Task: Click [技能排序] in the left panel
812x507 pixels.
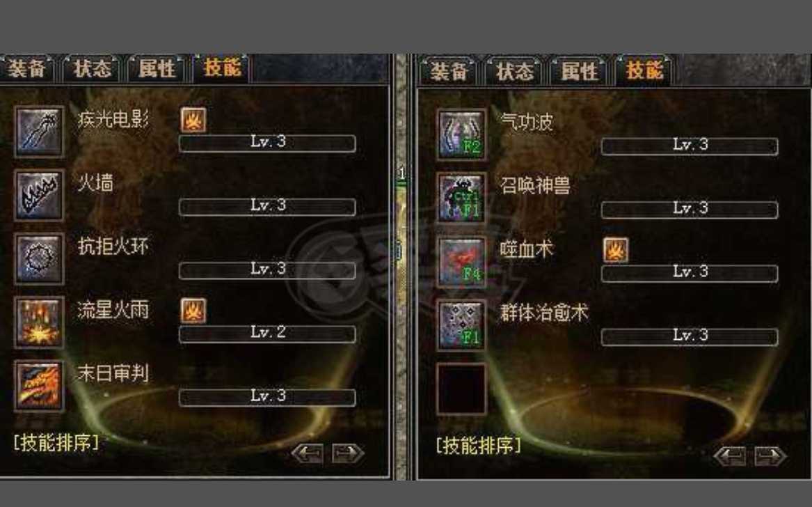Action: [x=56, y=443]
